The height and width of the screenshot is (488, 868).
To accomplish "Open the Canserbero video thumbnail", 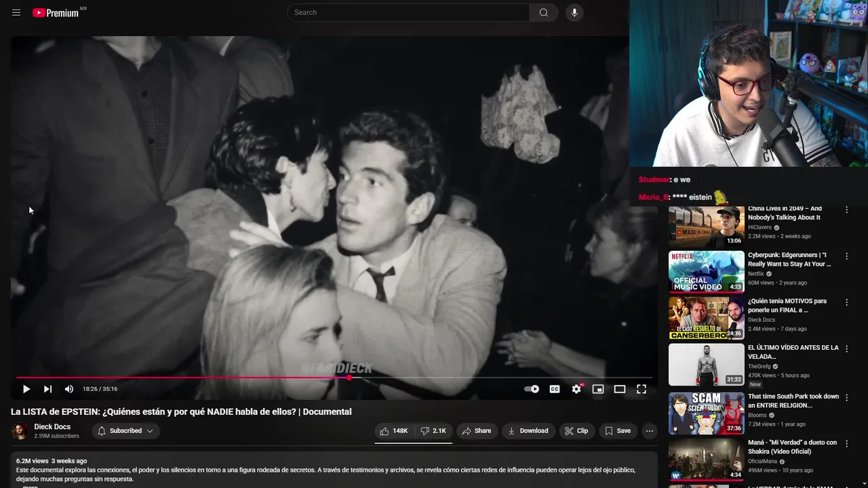I will pyautogui.click(x=706, y=318).
